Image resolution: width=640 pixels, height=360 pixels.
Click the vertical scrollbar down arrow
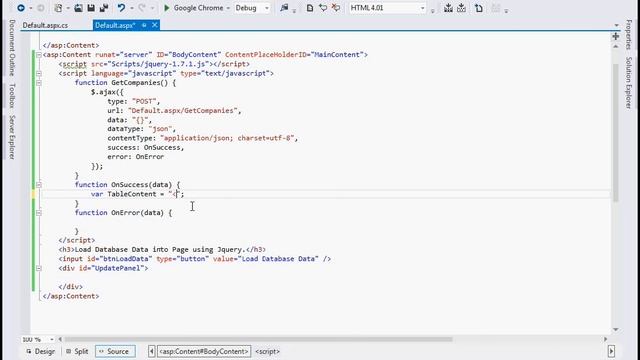(x=616, y=329)
